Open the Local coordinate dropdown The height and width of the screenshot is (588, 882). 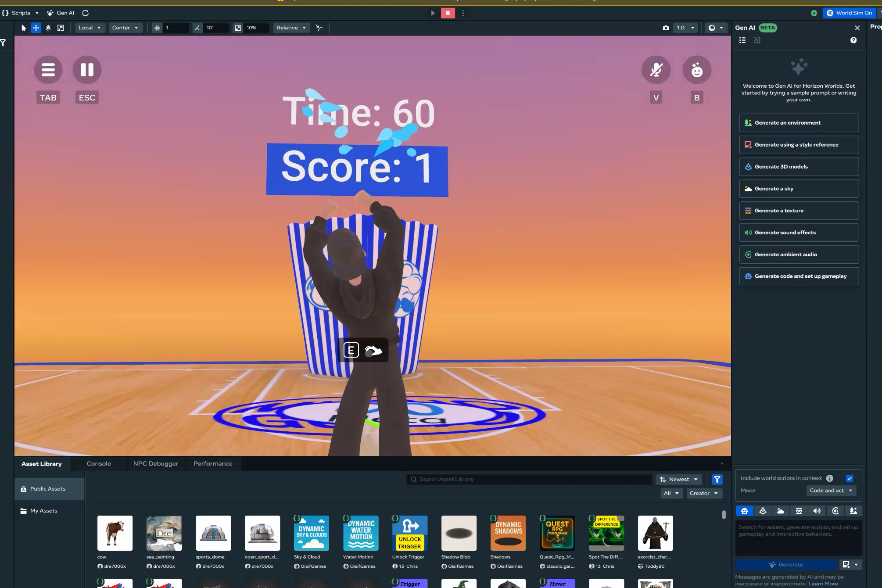pyautogui.click(x=90, y=28)
